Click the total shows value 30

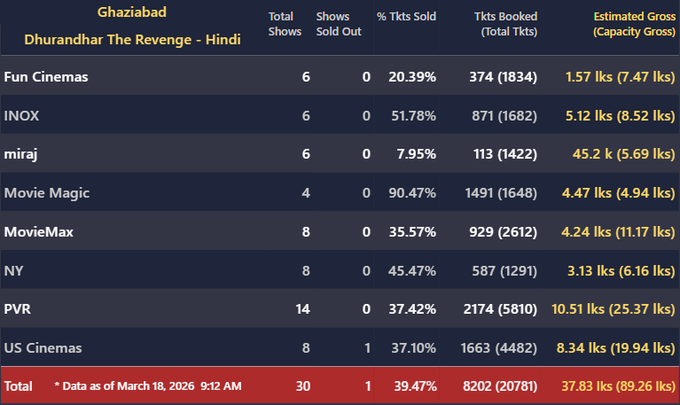[x=303, y=386]
